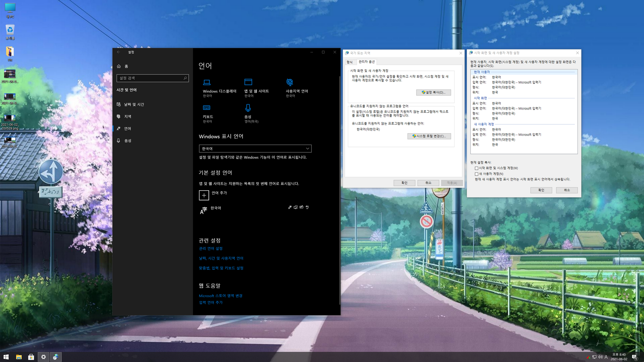
Task: Click the back arrow in the Settings window
Action: tap(119, 52)
